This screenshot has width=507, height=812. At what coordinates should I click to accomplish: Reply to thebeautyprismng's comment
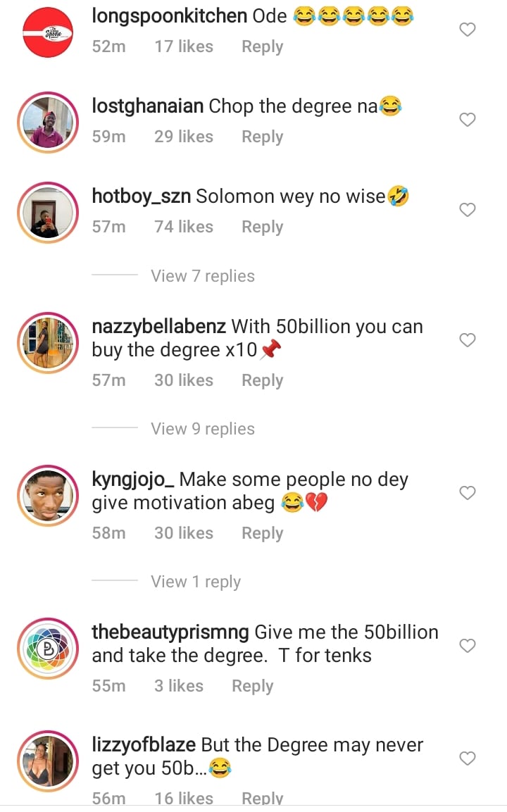point(252,686)
